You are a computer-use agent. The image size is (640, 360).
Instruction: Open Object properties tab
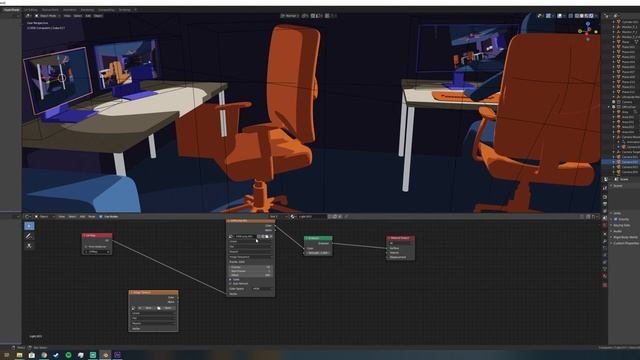pos(605,233)
